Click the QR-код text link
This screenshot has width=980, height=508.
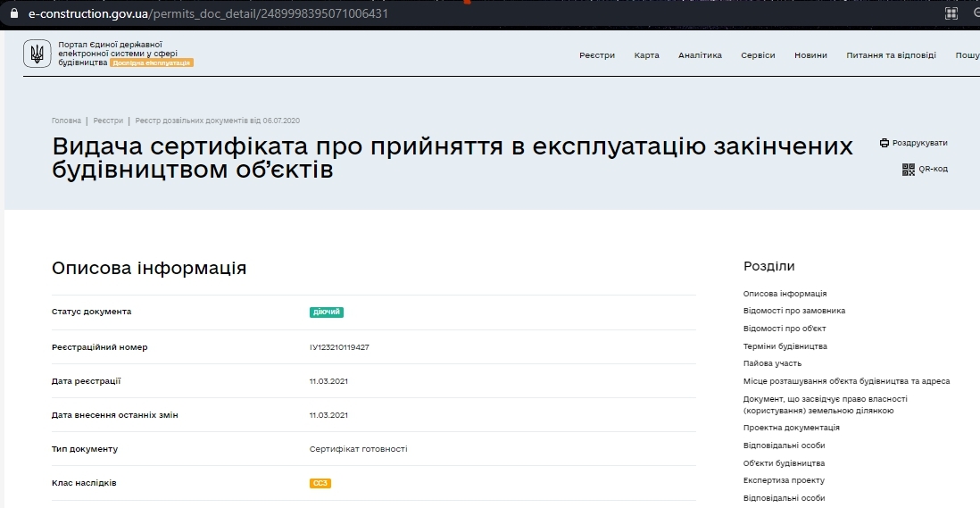click(x=933, y=169)
